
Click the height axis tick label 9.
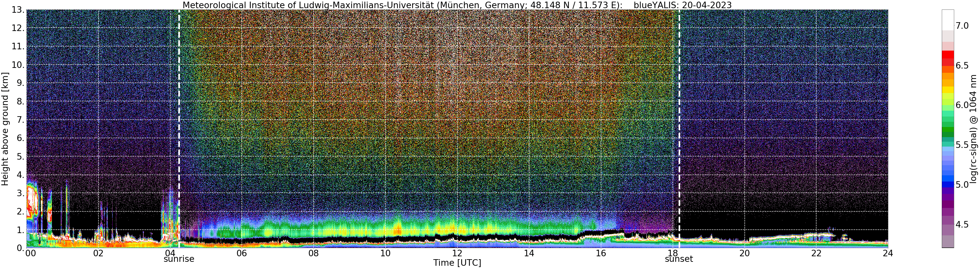point(21,83)
